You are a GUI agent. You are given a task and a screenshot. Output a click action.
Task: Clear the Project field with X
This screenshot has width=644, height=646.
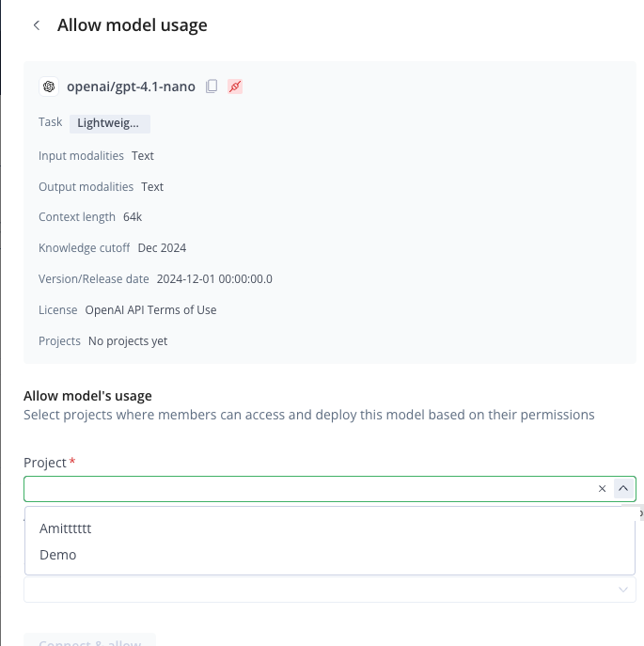(x=602, y=489)
